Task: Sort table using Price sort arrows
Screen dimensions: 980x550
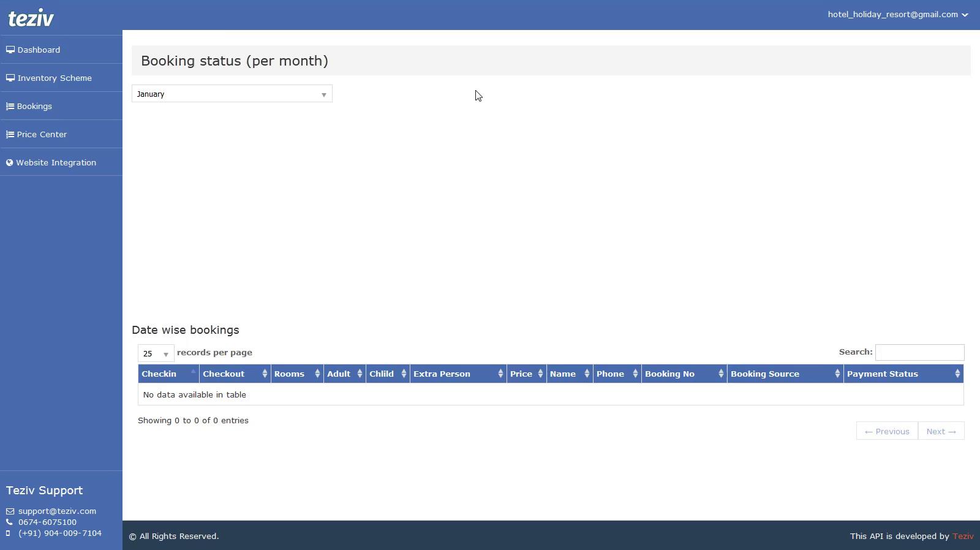Action: click(540, 374)
